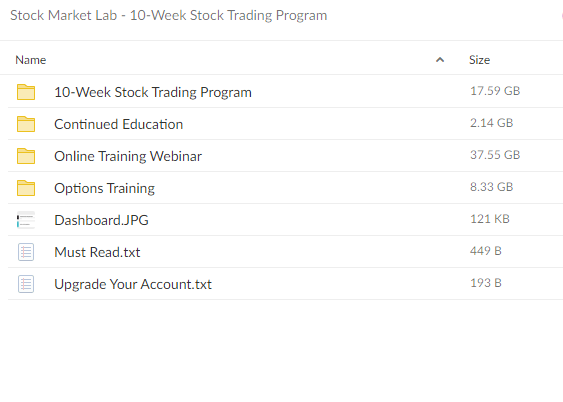The width and height of the screenshot is (563, 402).
Task: Open the 10-Week Stock Trading Program folder name
Action: pyautogui.click(x=153, y=92)
